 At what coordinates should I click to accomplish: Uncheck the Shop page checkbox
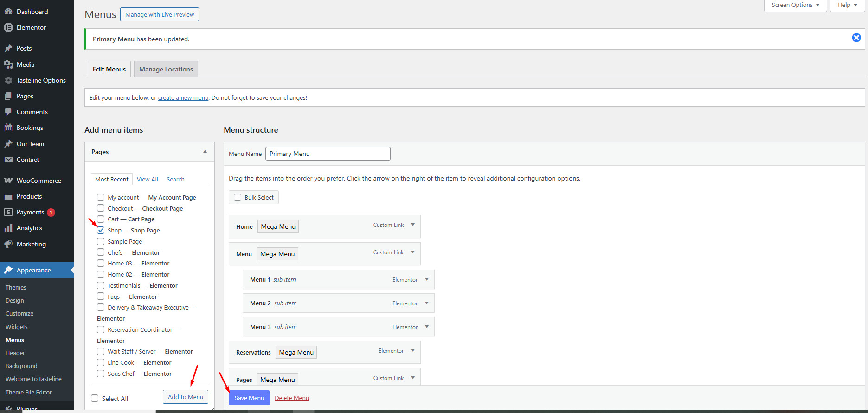pyautogui.click(x=101, y=230)
